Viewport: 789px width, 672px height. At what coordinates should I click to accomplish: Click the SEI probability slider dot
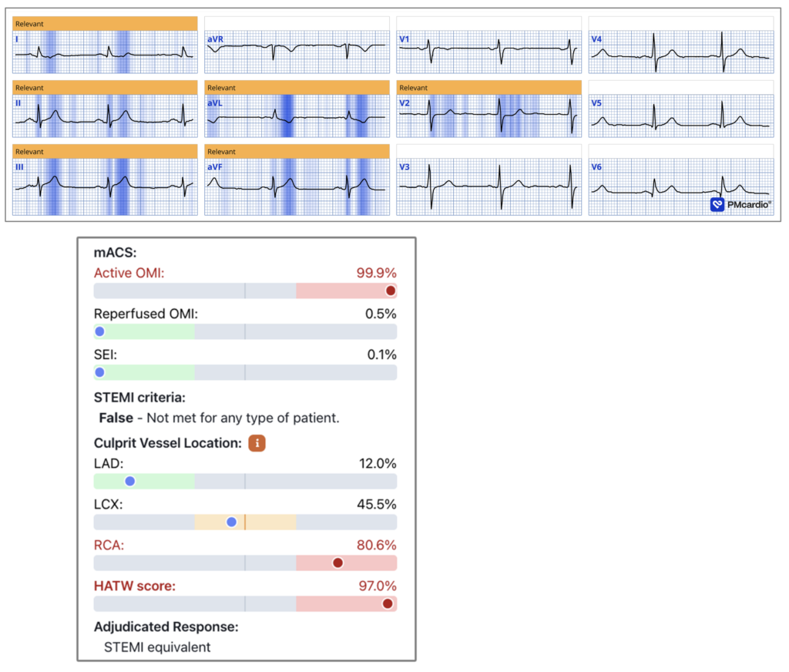pyautogui.click(x=99, y=373)
